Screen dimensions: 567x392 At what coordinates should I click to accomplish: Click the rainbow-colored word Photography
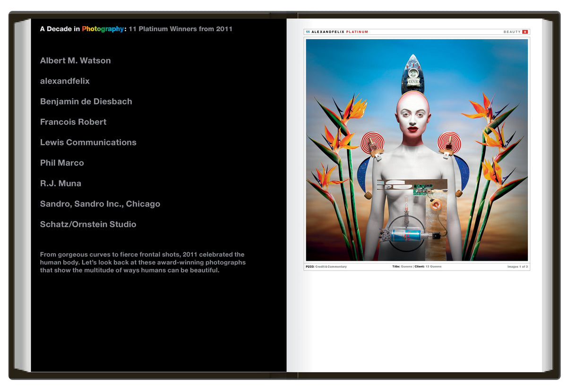click(x=103, y=29)
